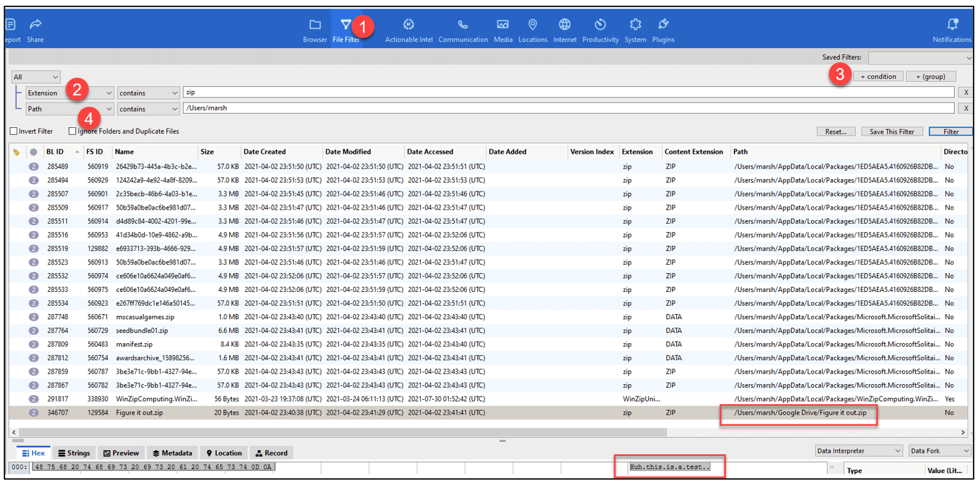Click decoded text Huh.this.is.a.test..

670,467
